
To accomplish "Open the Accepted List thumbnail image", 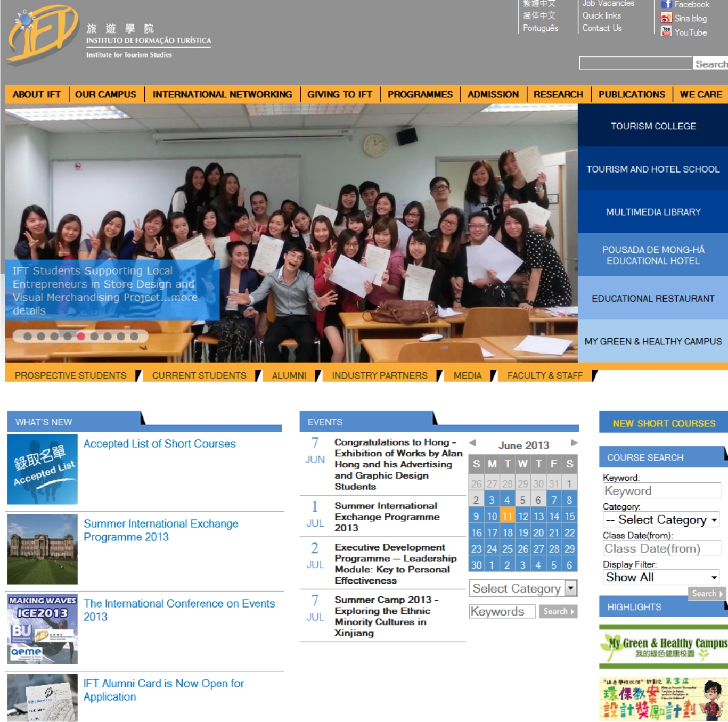I will (43, 469).
